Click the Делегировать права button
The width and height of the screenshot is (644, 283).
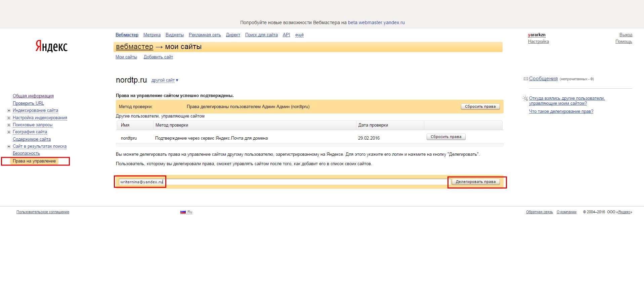476,182
